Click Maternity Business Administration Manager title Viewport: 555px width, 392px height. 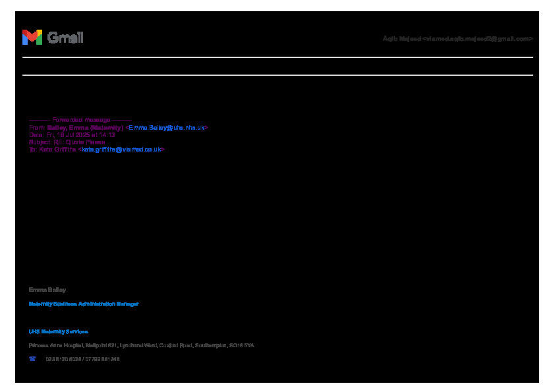pyautogui.click(x=84, y=304)
